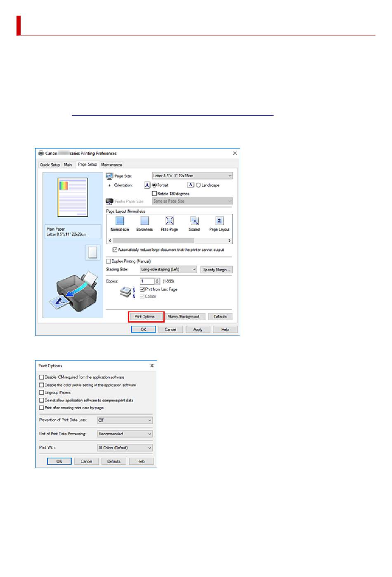Click the Landscape orientation icon

click(x=191, y=185)
